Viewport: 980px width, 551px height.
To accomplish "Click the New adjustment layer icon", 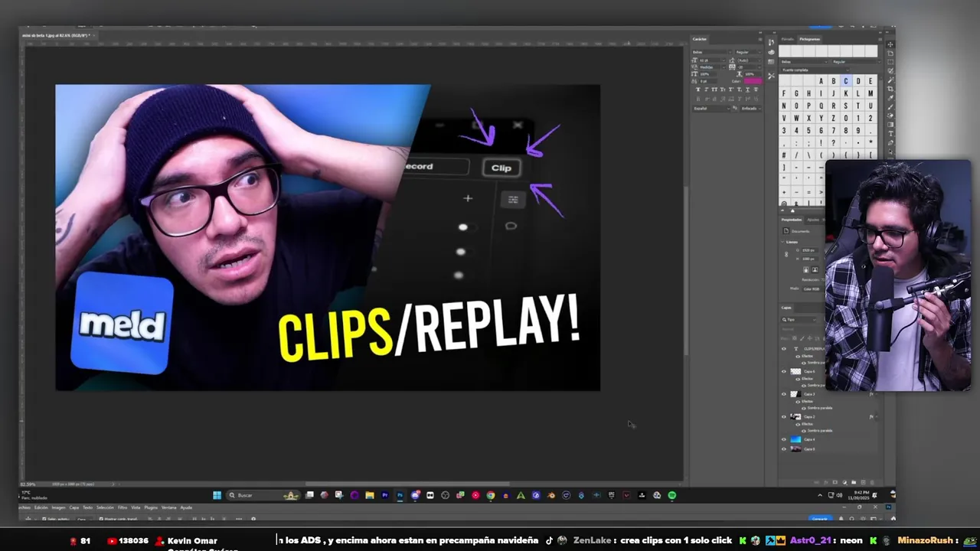I will point(844,482).
